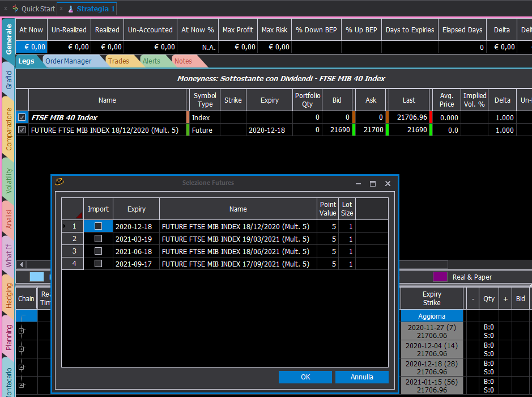Close the Quick Start tab with its x
Screen dimensions: 532x397
pyautogui.click(x=6, y=9)
